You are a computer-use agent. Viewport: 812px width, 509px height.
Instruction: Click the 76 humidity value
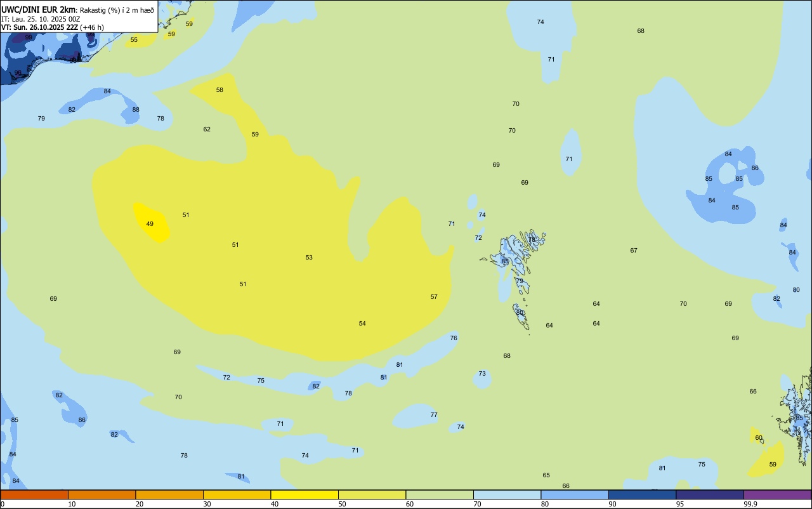(x=454, y=338)
